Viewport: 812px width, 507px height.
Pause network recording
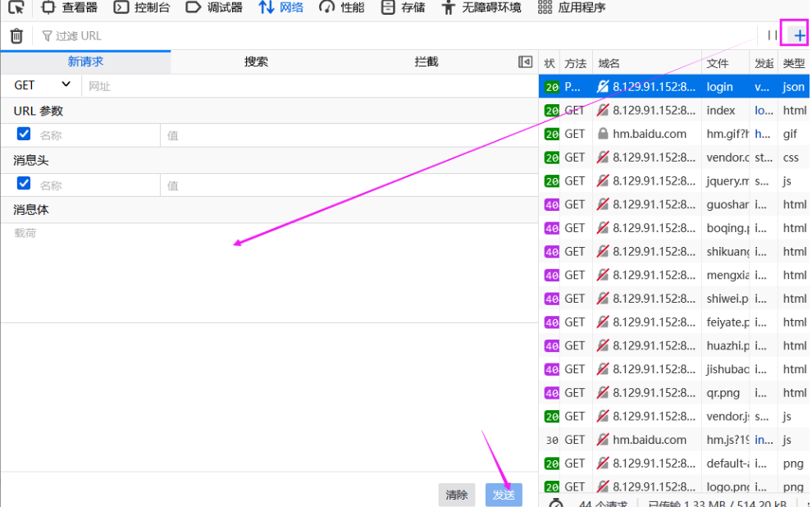(772, 35)
